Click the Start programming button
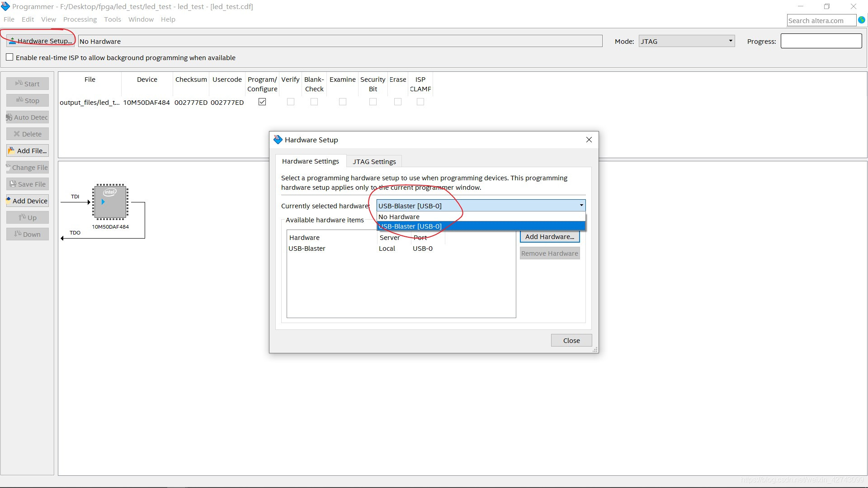The height and width of the screenshot is (488, 868). point(28,84)
